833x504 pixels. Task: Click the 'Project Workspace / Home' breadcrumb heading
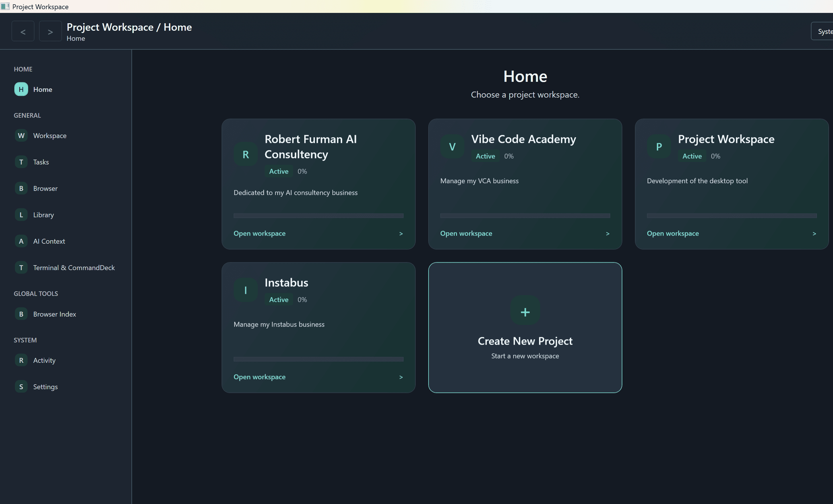point(129,27)
